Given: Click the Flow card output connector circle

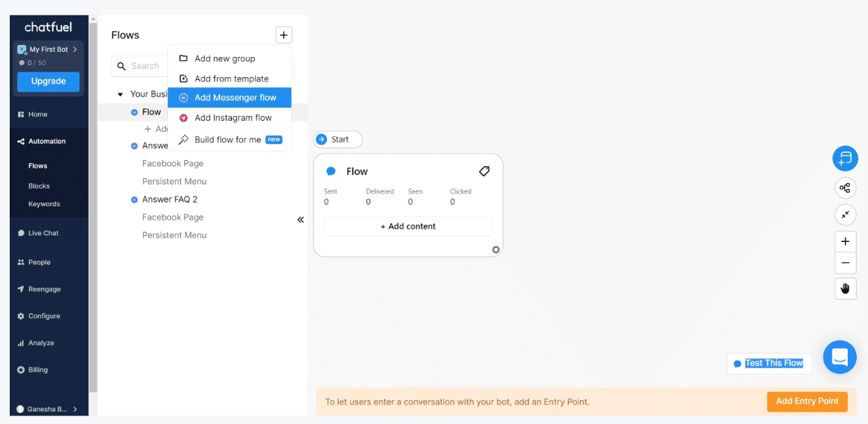Looking at the screenshot, I should pyautogui.click(x=496, y=250).
